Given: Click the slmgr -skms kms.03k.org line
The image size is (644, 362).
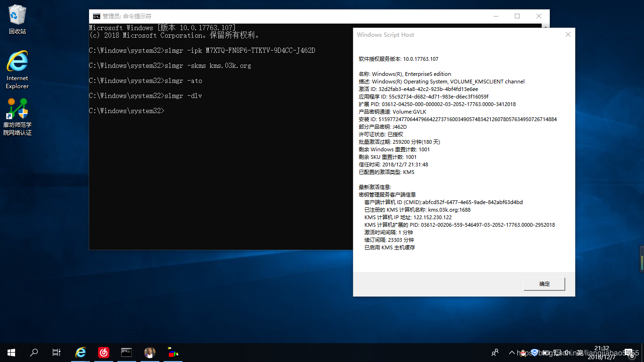Looking at the screenshot, I should [170, 66].
